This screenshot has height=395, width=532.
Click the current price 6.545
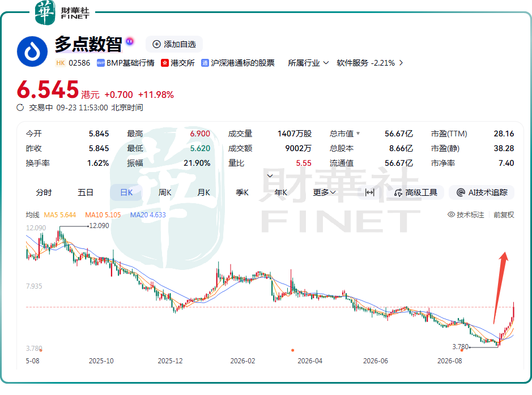click(x=48, y=89)
